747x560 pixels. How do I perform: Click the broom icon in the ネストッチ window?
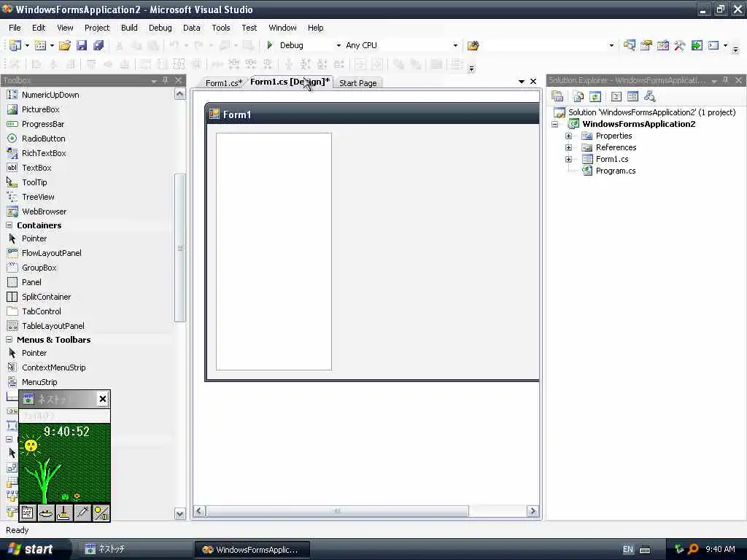[x=64, y=513]
